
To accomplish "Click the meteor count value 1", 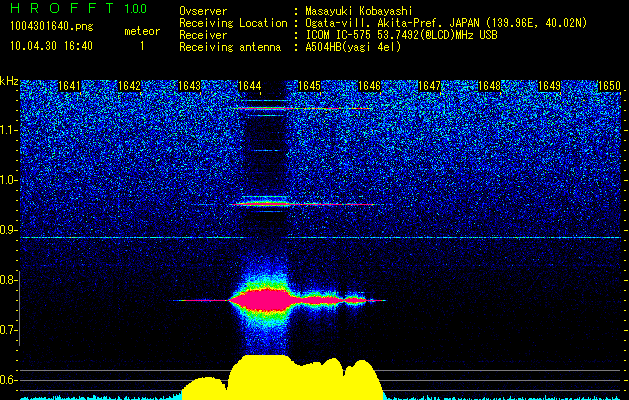I will point(142,46).
